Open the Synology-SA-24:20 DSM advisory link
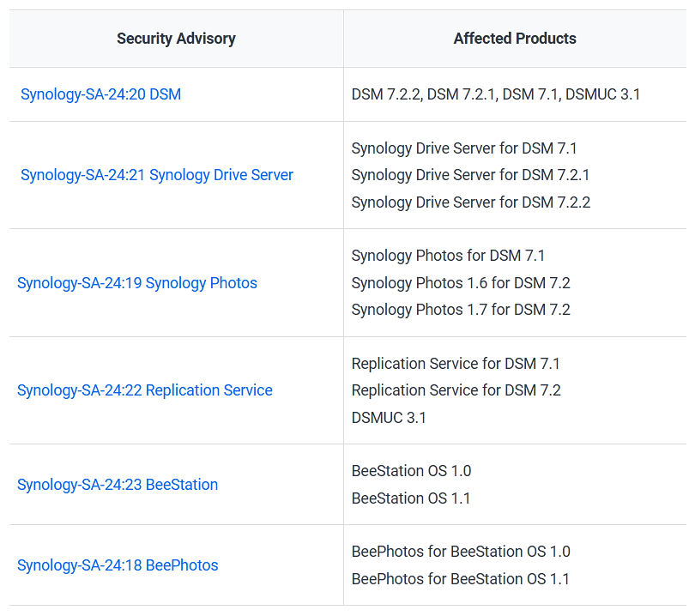Image resolution: width=695 pixels, height=616 pixels. [x=100, y=94]
